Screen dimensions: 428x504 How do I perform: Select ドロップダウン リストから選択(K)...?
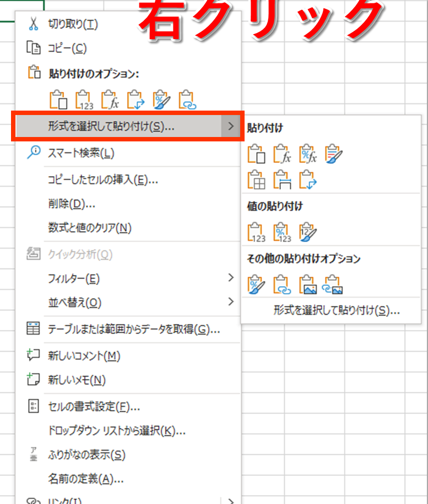click(x=128, y=431)
